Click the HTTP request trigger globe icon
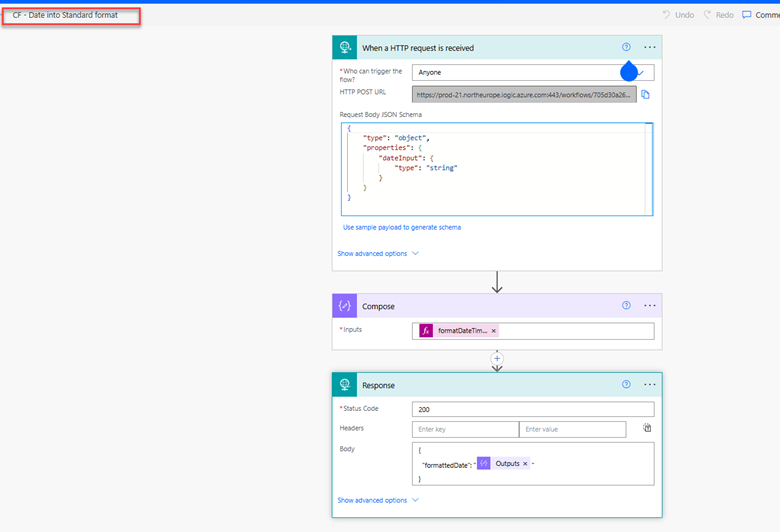Image resolution: width=780 pixels, height=532 pixels. coord(345,47)
